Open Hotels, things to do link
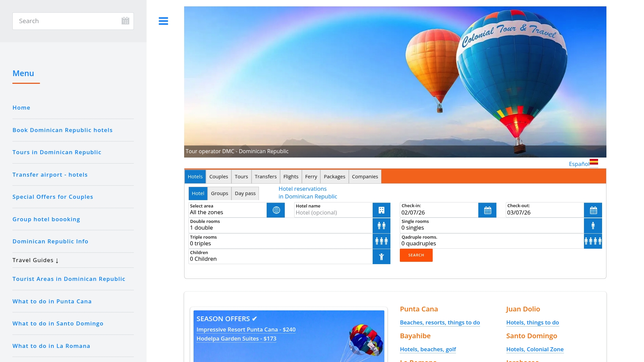This screenshot has height=362, width=644. click(532, 322)
